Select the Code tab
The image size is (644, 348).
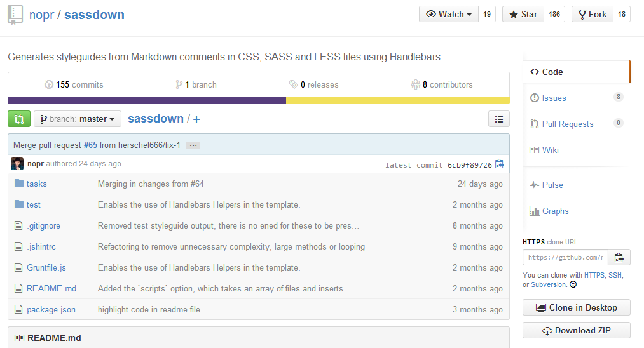(576, 72)
